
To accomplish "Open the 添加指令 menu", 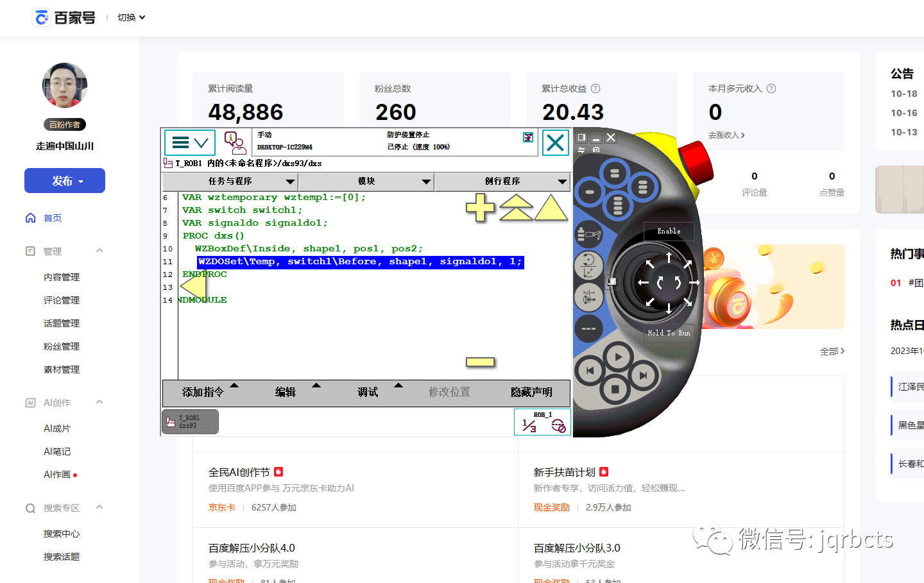I will [203, 392].
